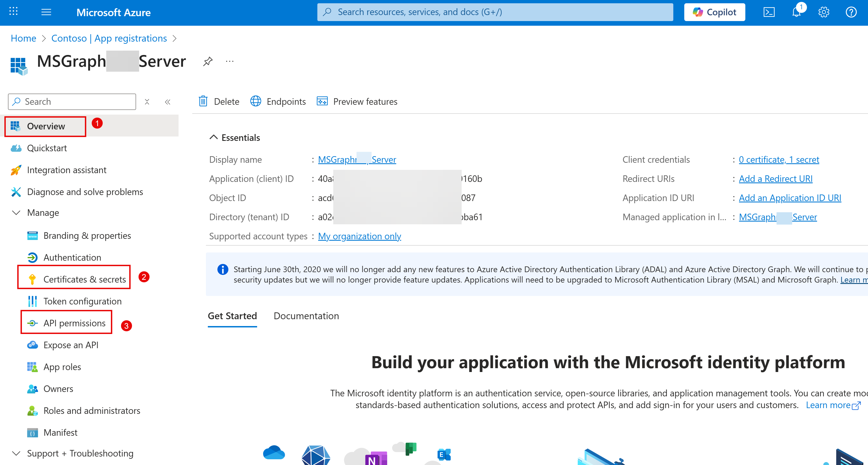The height and width of the screenshot is (465, 868).
Task: Switch to the Documentation tab
Action: click(x=306, y=316)
